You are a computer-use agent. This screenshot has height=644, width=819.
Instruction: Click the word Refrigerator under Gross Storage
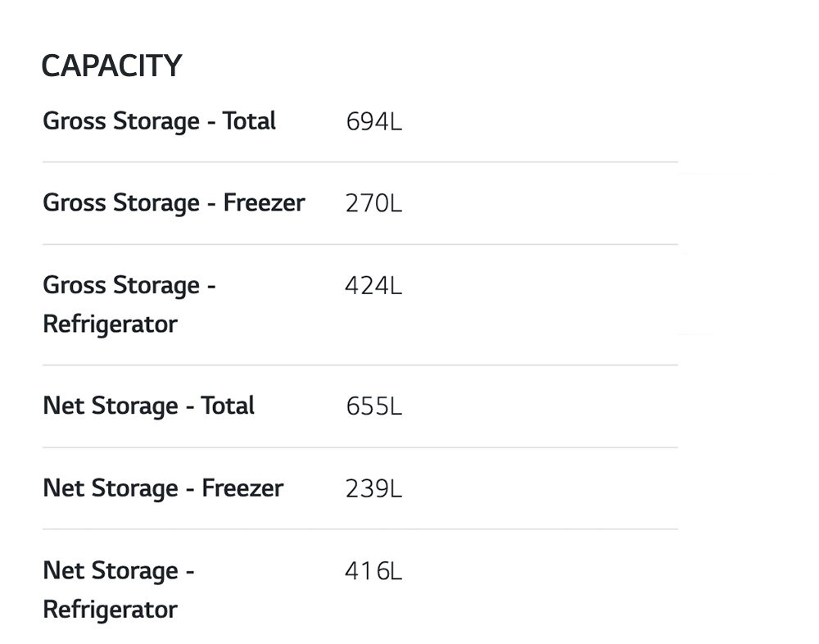pyautogui.click(x=110, y=324)
